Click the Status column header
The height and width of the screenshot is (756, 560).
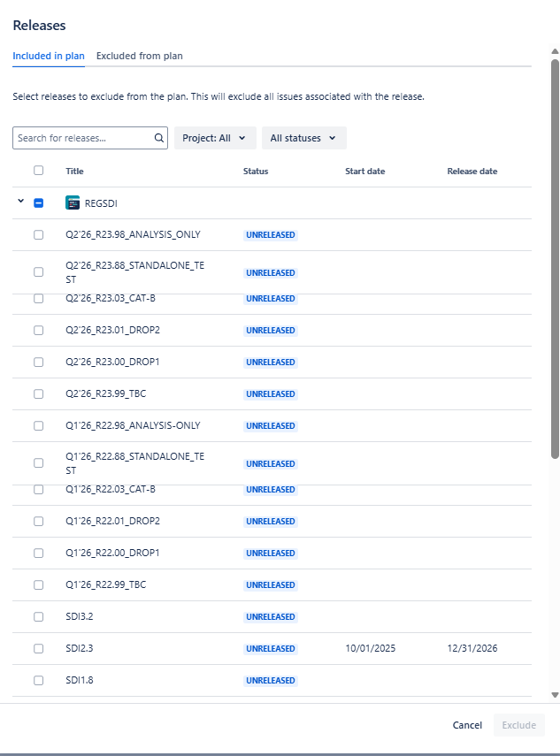coord(256,172)
